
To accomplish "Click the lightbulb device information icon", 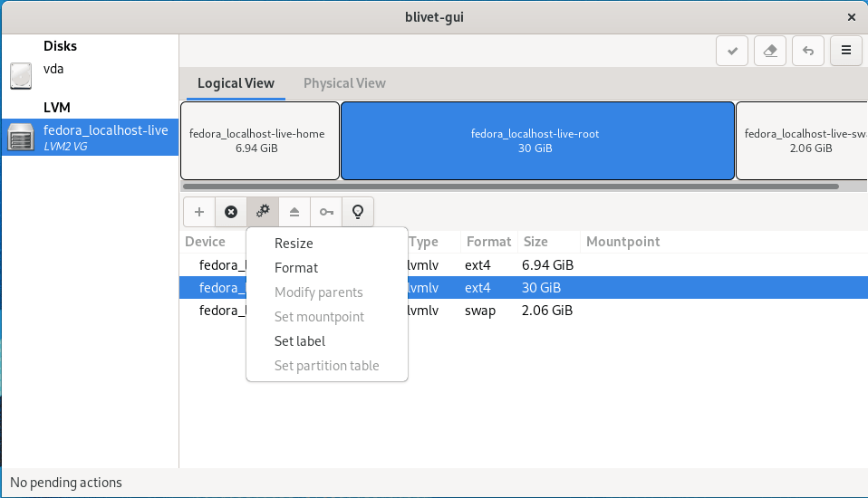I will click(x=358, y=212).
